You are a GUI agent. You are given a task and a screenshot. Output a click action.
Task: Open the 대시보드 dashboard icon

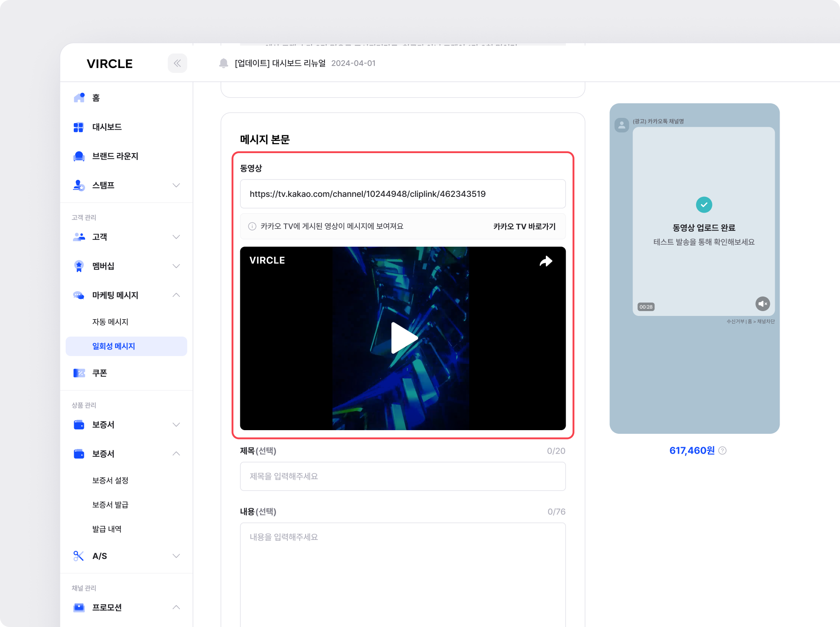tap(79, 127)
